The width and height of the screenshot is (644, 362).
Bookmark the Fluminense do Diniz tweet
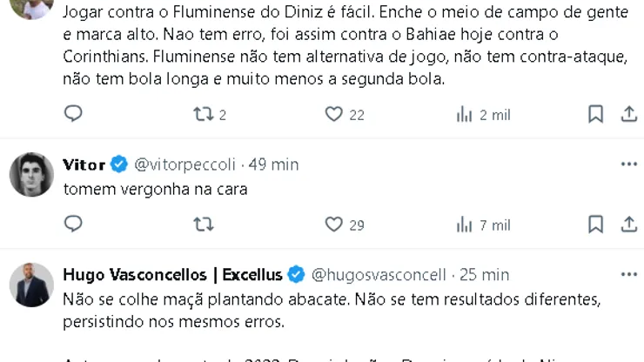tap(595, 114)
